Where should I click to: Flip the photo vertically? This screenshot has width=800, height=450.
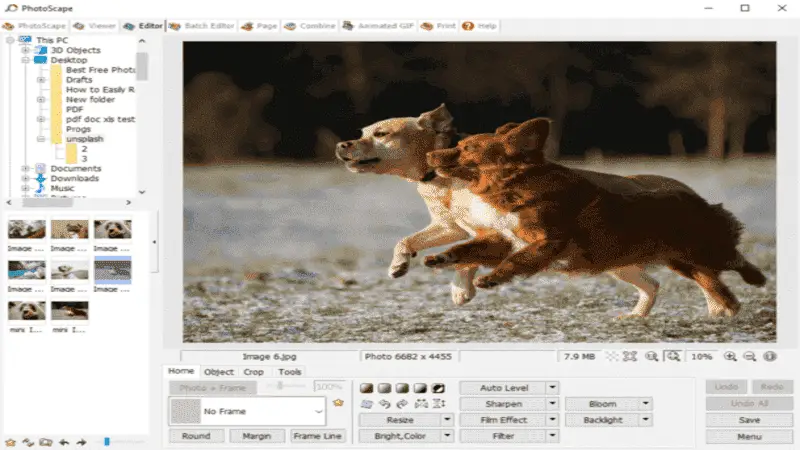pyautogui.click(x=439, y=404)
